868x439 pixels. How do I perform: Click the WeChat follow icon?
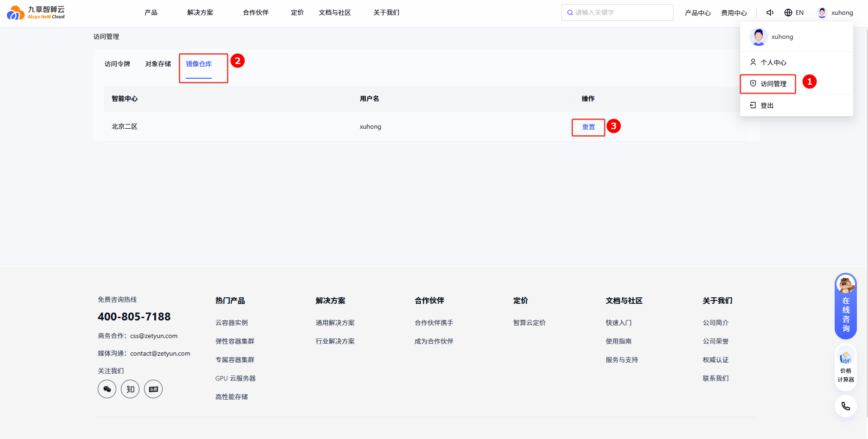pos(107,389)
